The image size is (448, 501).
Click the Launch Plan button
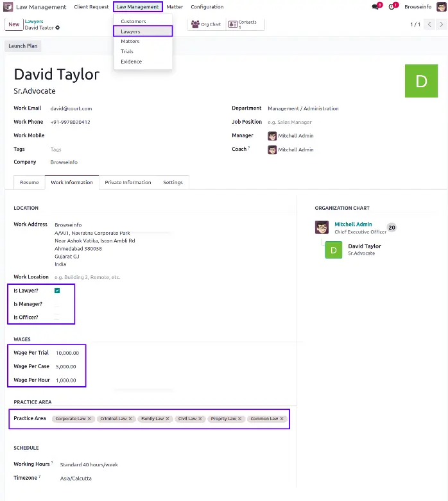point(23,46)
